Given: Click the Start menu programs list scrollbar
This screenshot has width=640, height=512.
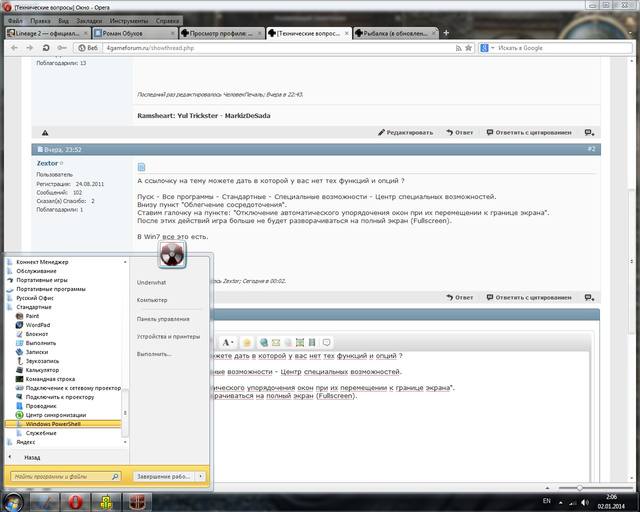Looking at the screenshot, I should click(125, 413).
